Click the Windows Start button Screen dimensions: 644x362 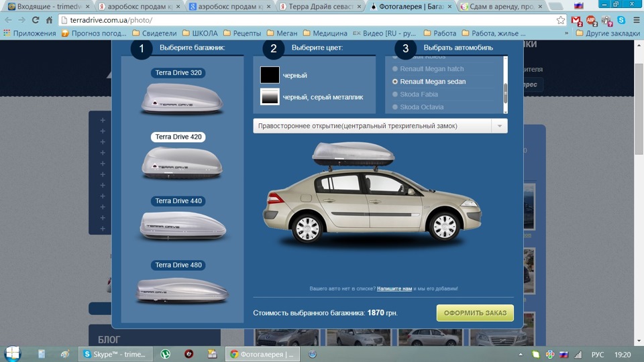13,354
